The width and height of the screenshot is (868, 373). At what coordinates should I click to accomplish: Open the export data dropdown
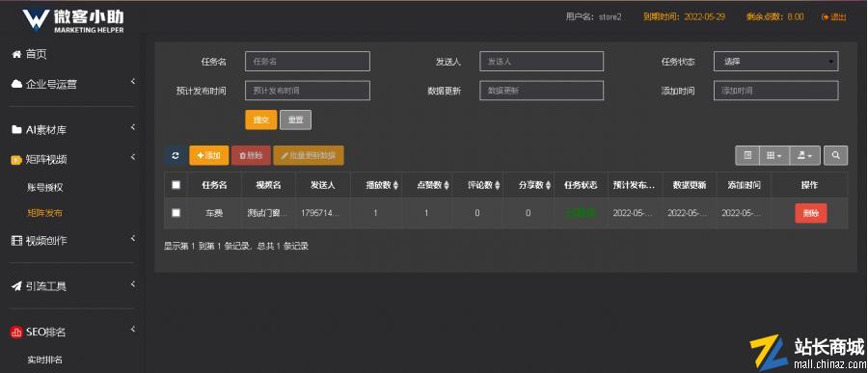pos(804,156)
